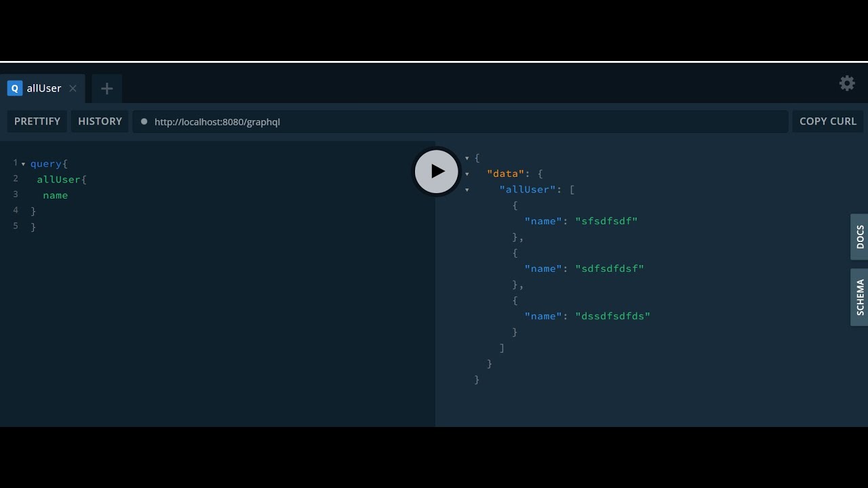Place the cursor on the name field in the query
The height and width of the screenshot is (488, 868).
pyautogui.click(x=55, y=195)
